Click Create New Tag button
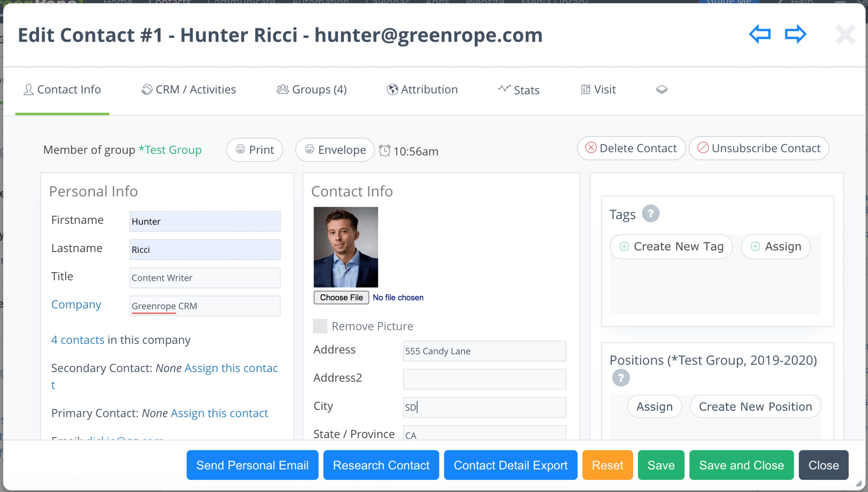Screen dimensions: 868x492 tap(671, 246)
